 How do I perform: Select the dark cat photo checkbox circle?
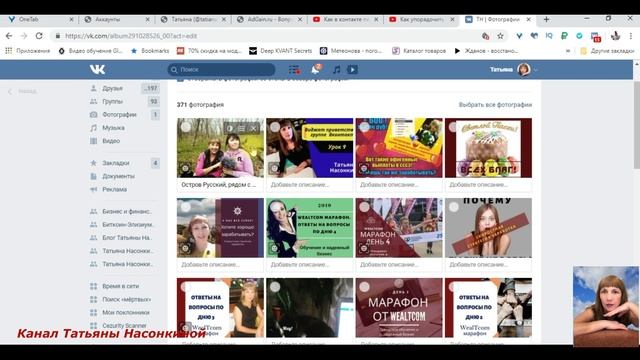tap(275, 287)
